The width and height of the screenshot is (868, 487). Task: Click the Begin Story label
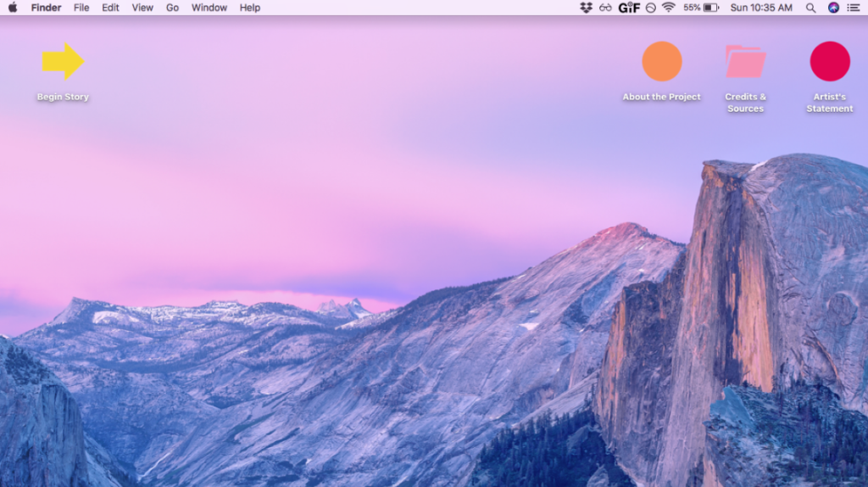click(63, 97)
